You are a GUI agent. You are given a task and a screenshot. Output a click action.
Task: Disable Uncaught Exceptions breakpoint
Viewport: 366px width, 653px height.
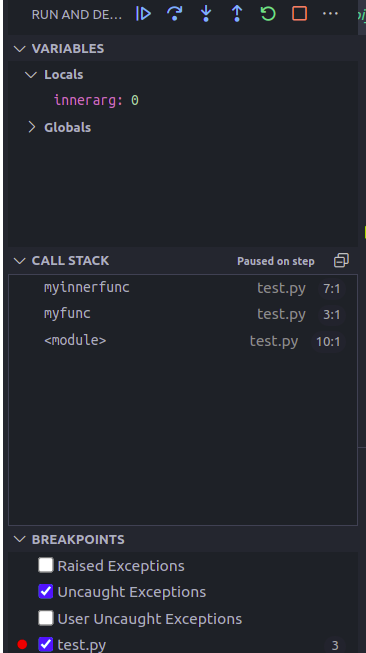[46, 592]
